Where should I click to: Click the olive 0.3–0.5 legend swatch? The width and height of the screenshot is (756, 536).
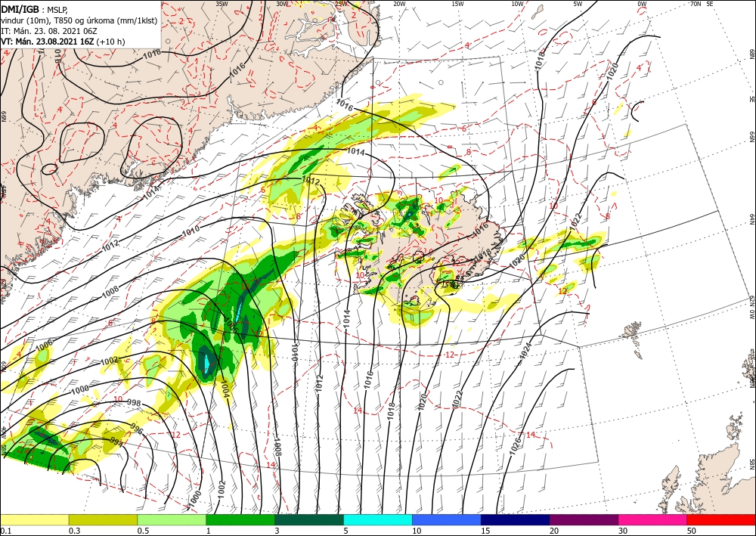(103, 519)
